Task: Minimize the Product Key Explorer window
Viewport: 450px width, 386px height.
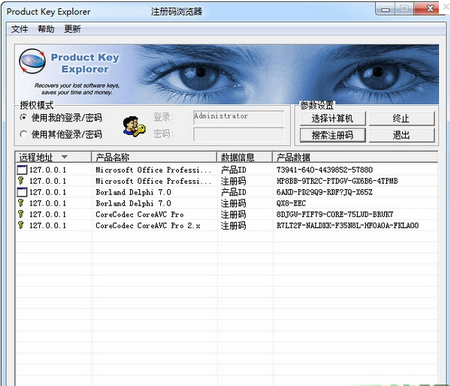Action: 385,9
